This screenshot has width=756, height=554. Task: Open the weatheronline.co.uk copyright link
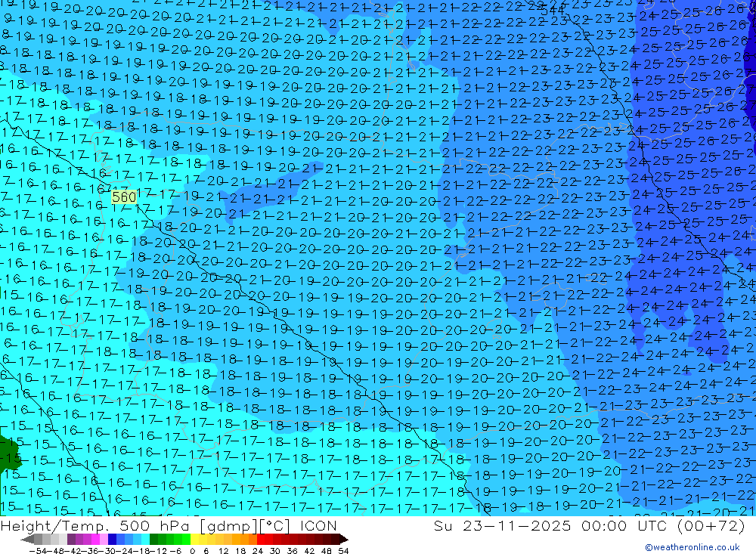coord(692,547)
